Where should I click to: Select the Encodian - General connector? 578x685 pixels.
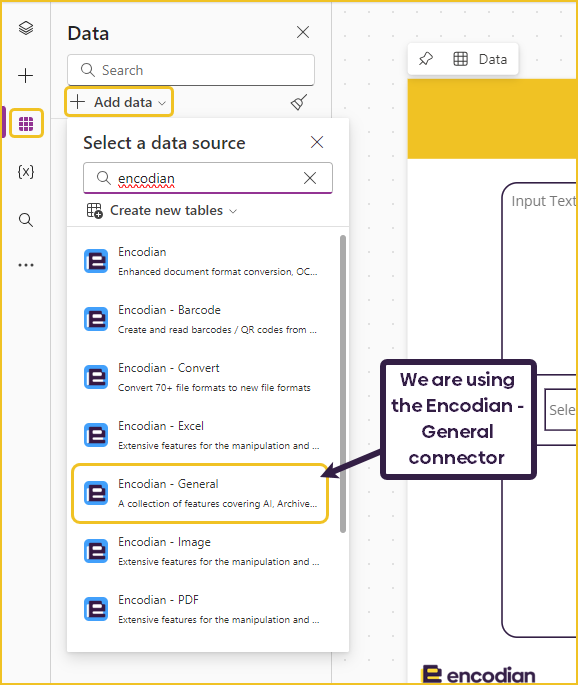coord(200,493)
